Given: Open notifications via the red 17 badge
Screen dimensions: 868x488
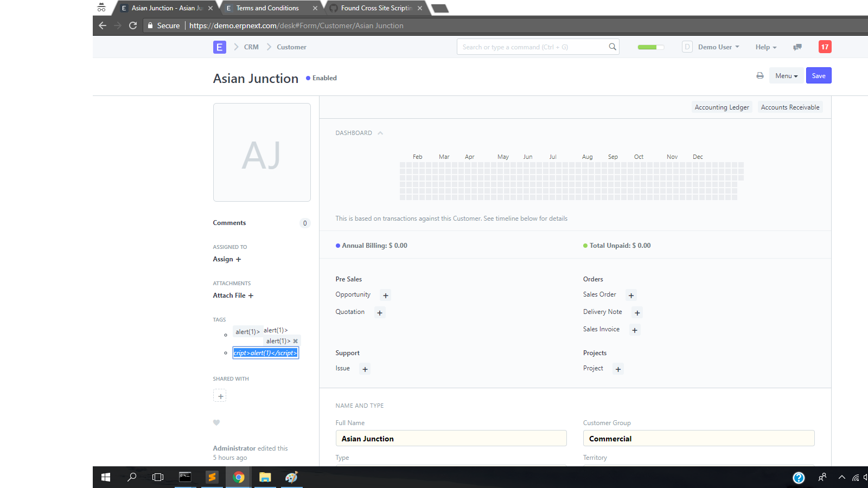Looking at the screenshot, I should [825, 47].
